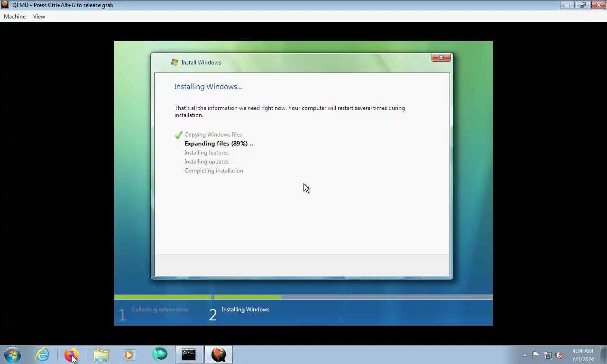This screenshot has width=607, height=364.
Task: Click the stage 2 installation progress bar
Action: pos(353,297)
